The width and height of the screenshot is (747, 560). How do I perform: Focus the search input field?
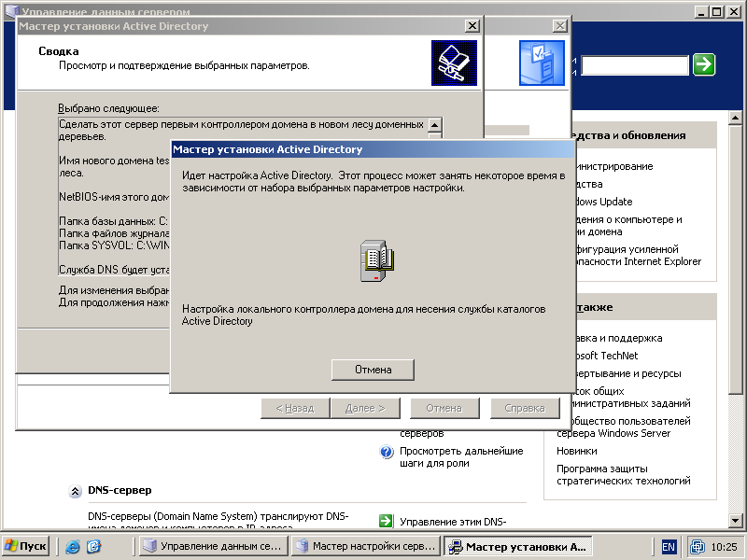(635, 65)
